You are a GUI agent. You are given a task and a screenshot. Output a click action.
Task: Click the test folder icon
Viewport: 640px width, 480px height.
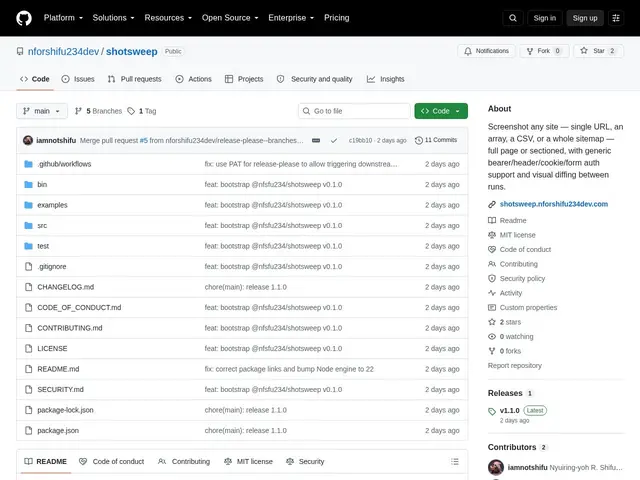[28, 246]
